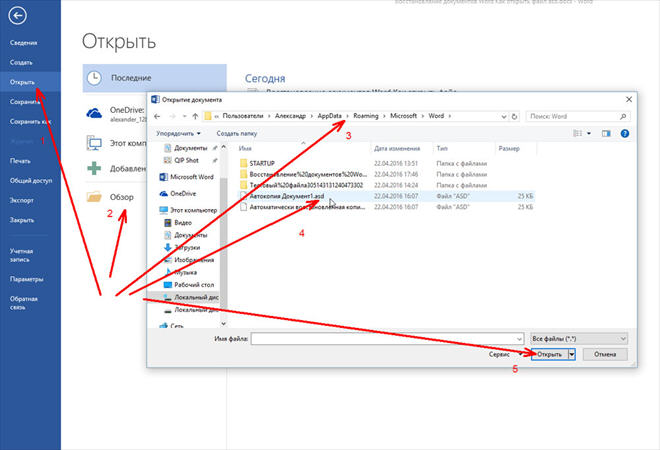Screen dimensions: 660x450
Task: Click AppData breadcrumb in address bar
Action: click(330, 116)
